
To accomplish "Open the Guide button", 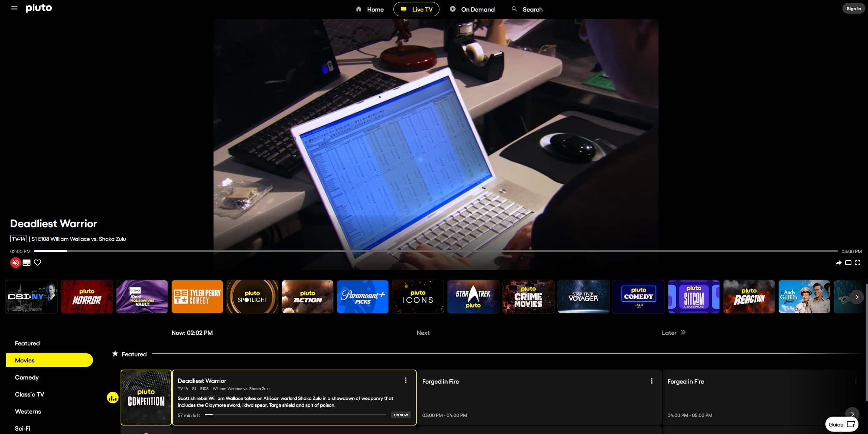I will 841,424.
